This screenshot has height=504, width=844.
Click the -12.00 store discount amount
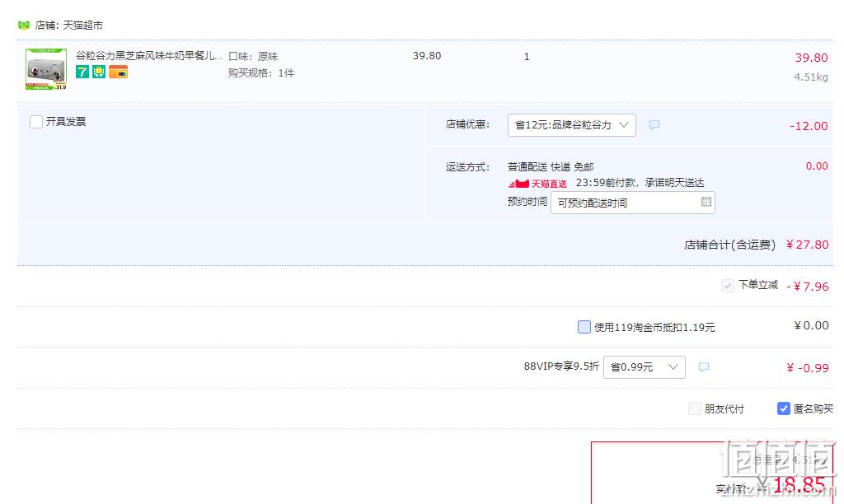point(809,126)
